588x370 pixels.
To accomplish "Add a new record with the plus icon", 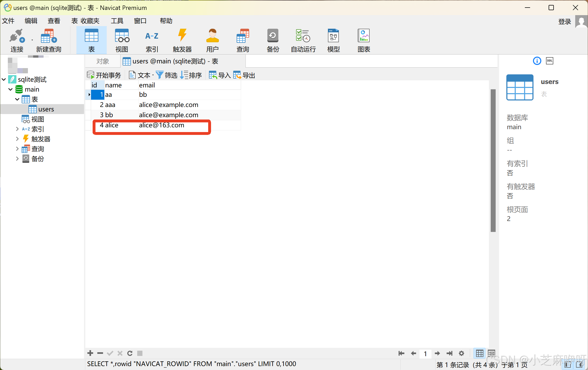I will coord(90,353).
